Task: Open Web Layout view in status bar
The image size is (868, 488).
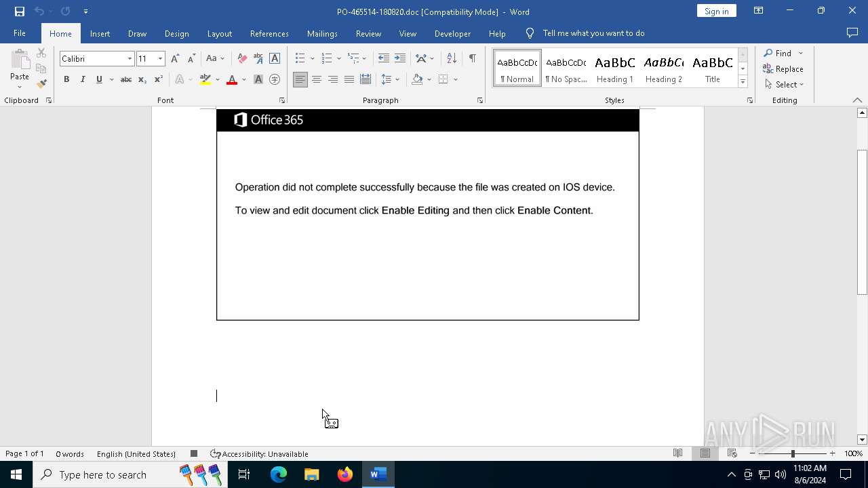Action: pos(732,453)
